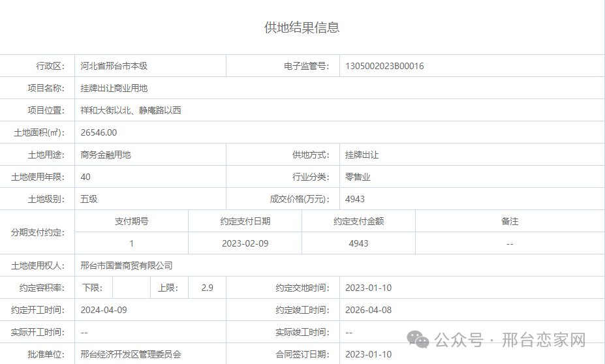Click the 上限 label
This screenshot has width=605, height=364.
[168, 288]
